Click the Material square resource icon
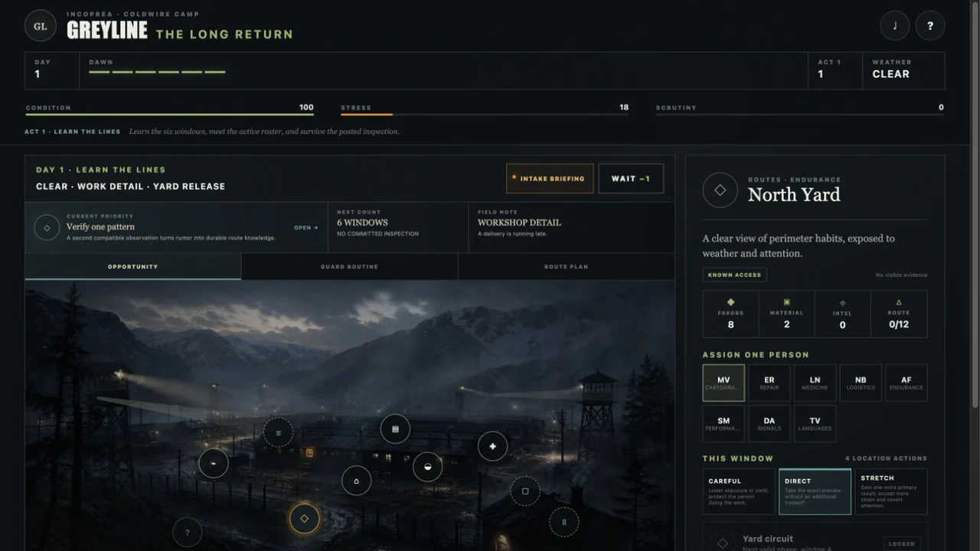 pos(786,302)
